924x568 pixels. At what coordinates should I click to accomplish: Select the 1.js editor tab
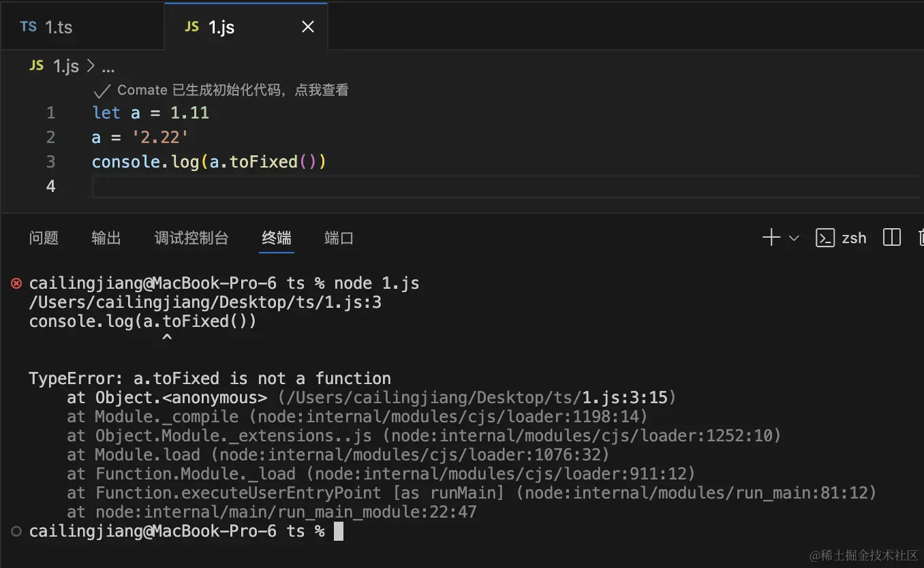click(x=246, y=27)
